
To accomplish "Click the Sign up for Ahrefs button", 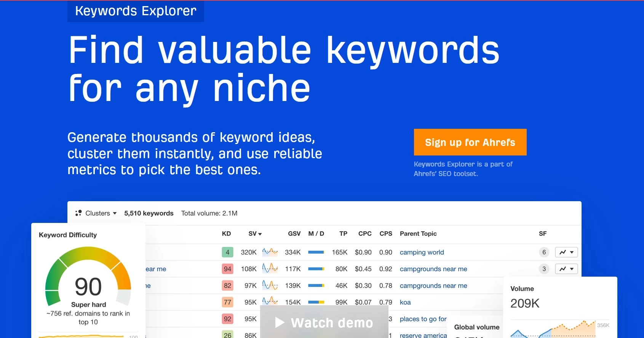I will (470, 142).
